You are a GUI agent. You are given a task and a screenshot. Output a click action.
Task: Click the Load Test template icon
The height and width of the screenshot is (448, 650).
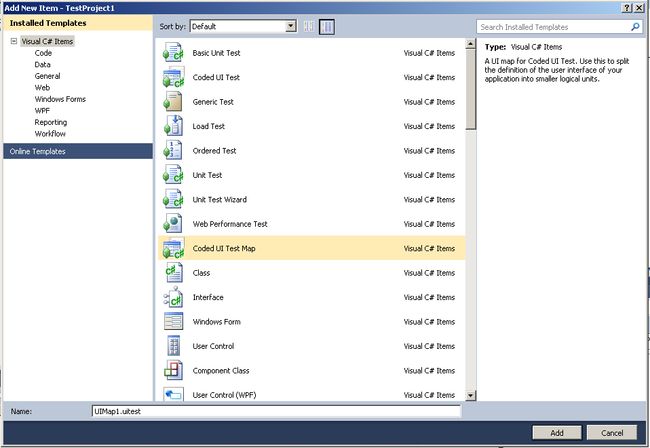click(x=173, y=126)
